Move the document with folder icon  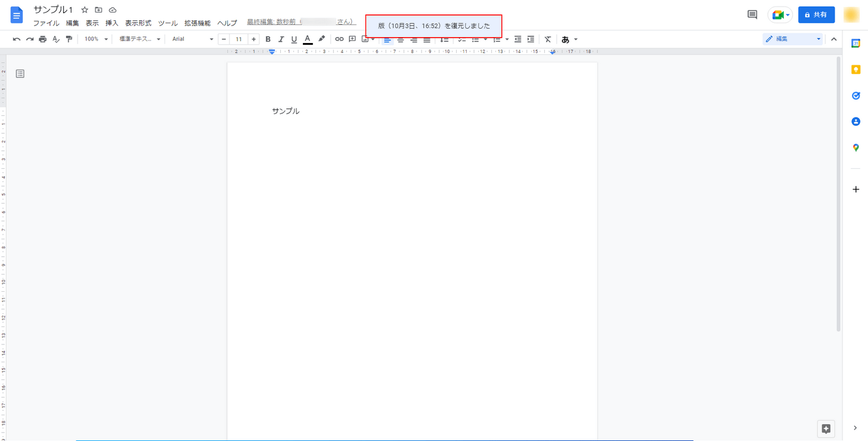click(x=98, y=10)
